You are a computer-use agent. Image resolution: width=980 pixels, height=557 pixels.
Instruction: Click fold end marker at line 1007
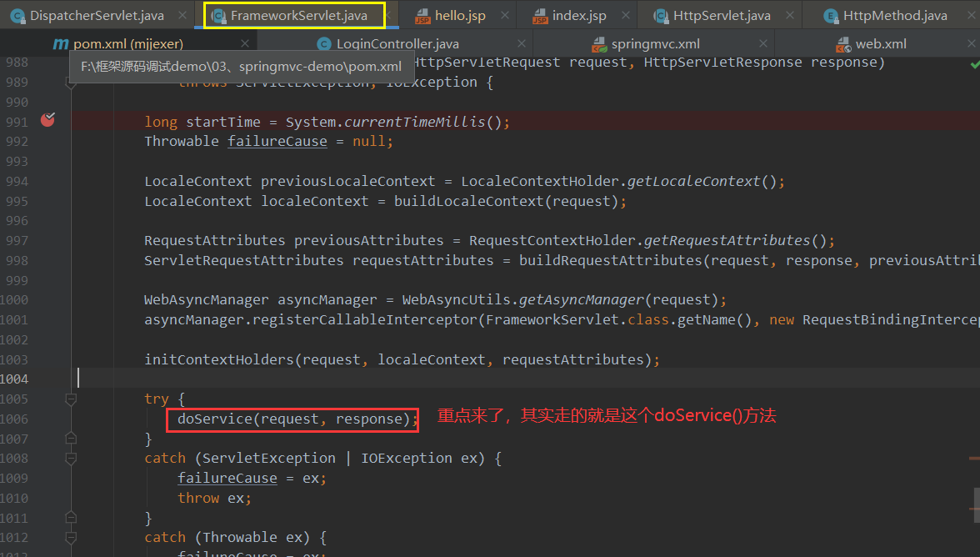pyautogui.click(x=72, y=439)
